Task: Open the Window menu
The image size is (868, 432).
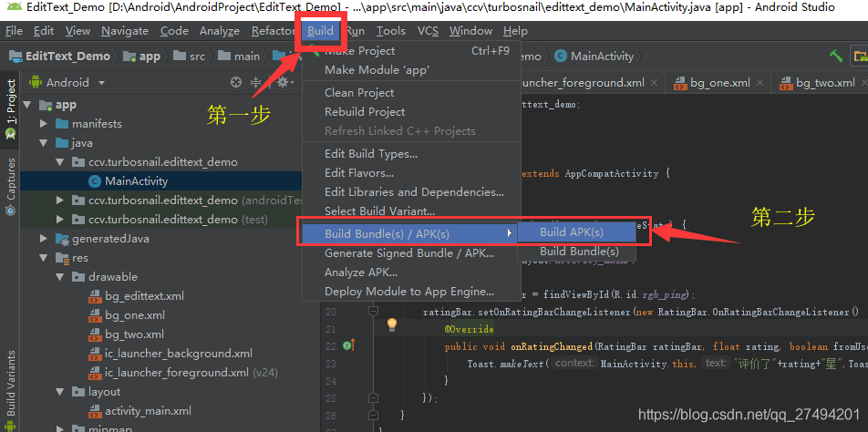Action: 470,31
